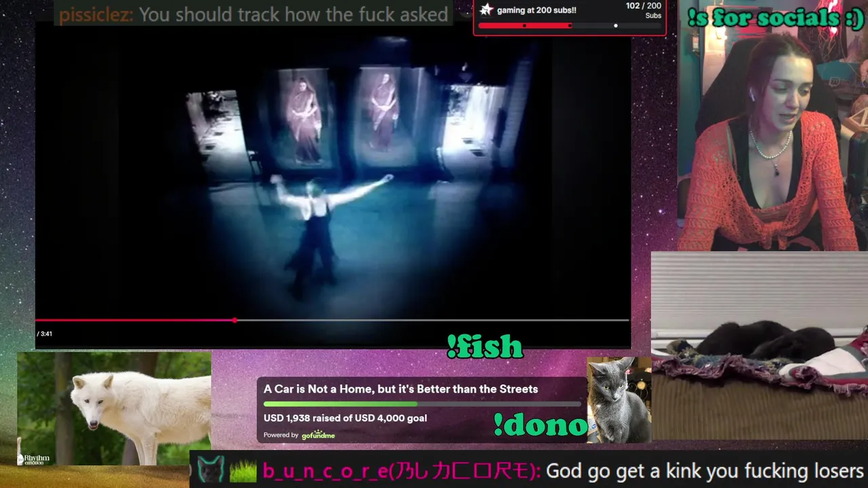Click the '/ 3:41' video duration text
Image resolution: width=868 pixels, height=488 pixels.
click(45, 333)
